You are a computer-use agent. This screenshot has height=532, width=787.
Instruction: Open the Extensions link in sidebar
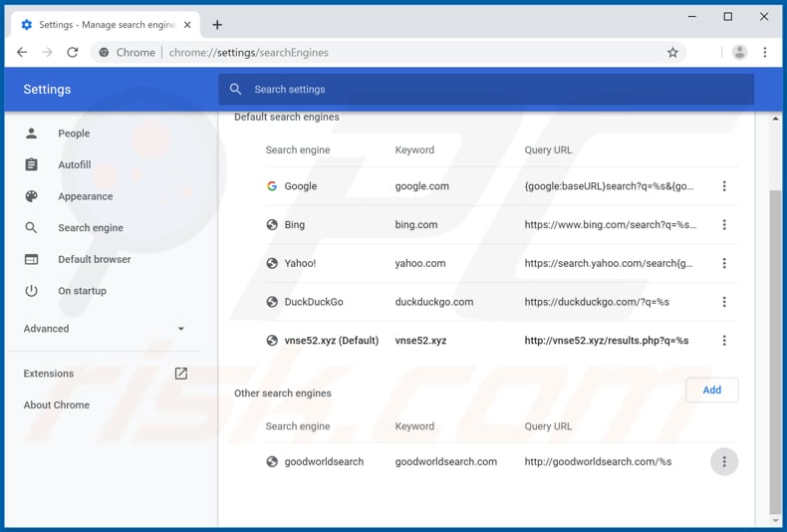click(49, 374)
